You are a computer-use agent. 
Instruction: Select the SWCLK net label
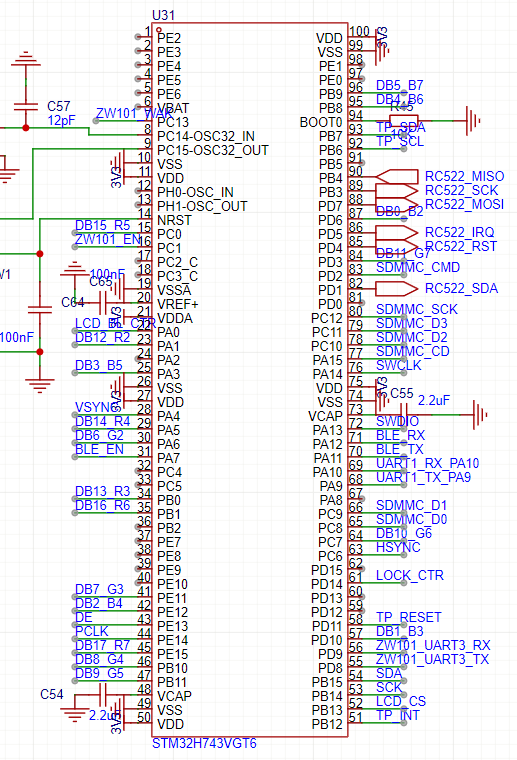point(399,365)
